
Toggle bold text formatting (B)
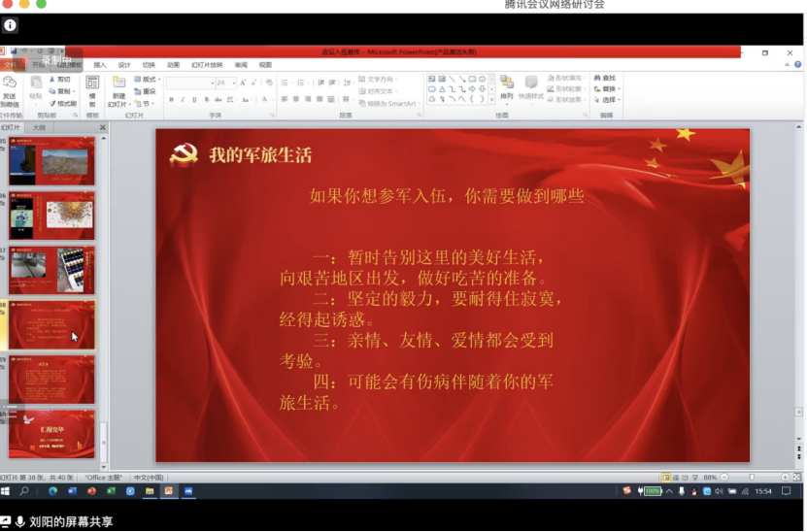coord(171,99)
